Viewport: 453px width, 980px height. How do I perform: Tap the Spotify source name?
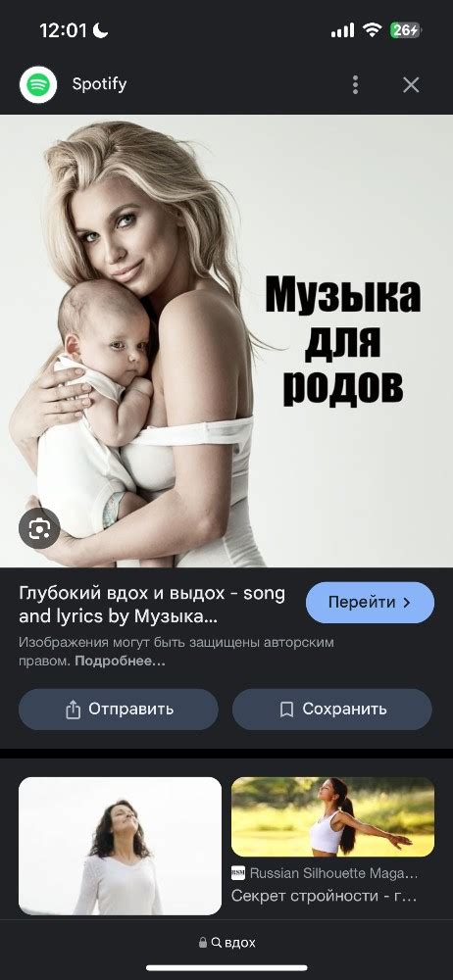click(x=99, y=83)
